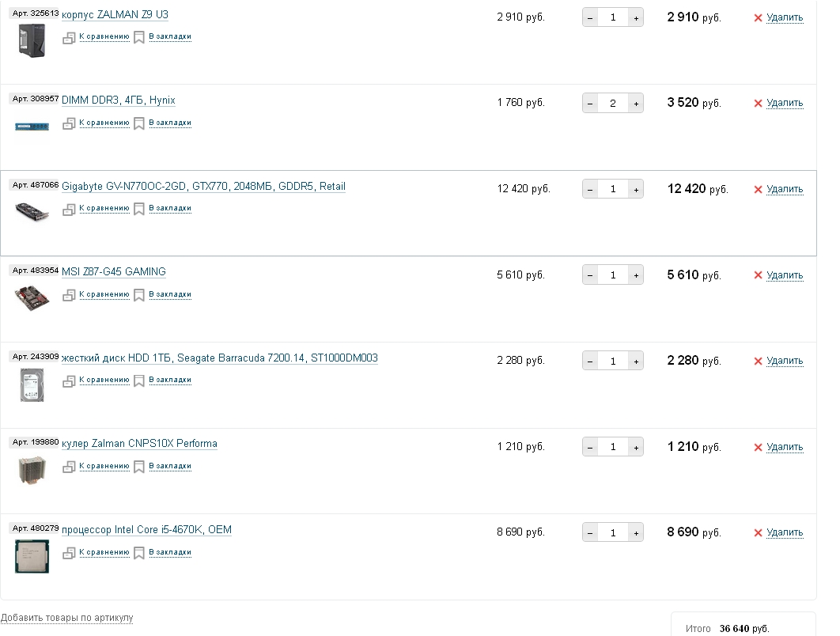
Task: Increase quantity of Gigabyte GTX770 card
Action: (x=635, y=189)
